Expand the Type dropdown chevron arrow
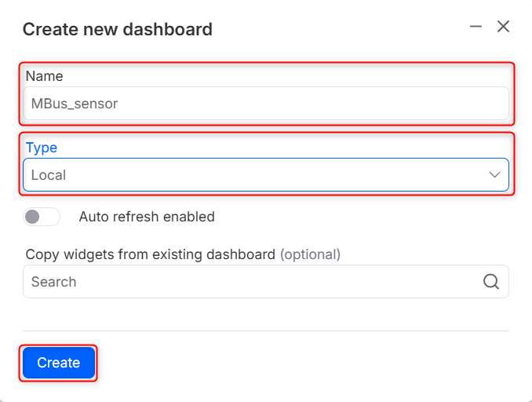This screenshot has height=402, width=532. pos(494,175)
